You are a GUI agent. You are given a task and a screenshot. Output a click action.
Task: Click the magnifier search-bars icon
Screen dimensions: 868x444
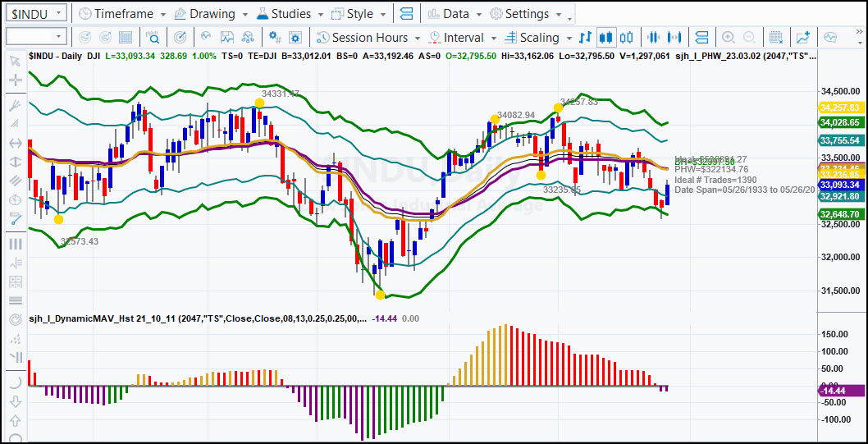click(x=153, y=38)
